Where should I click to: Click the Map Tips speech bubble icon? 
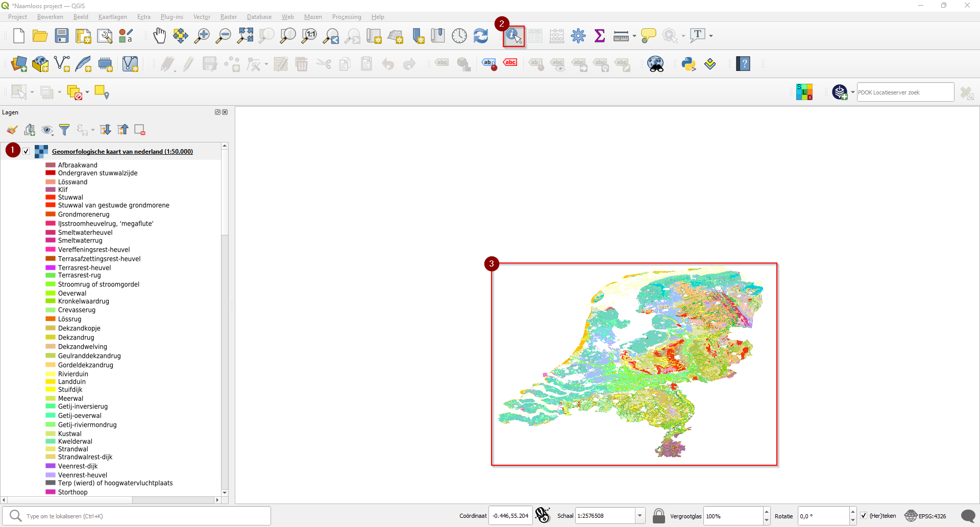[x=648, y=36]
